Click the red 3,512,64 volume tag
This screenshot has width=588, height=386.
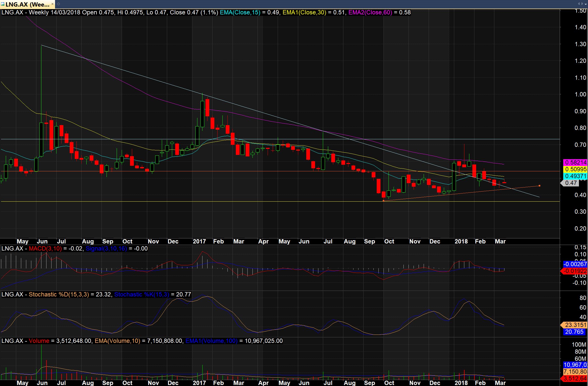point(574,378)
